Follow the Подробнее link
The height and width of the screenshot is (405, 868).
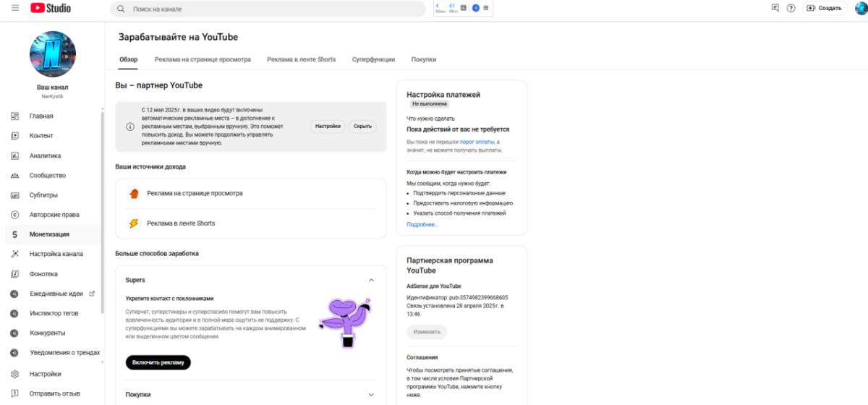coord(422,225)
